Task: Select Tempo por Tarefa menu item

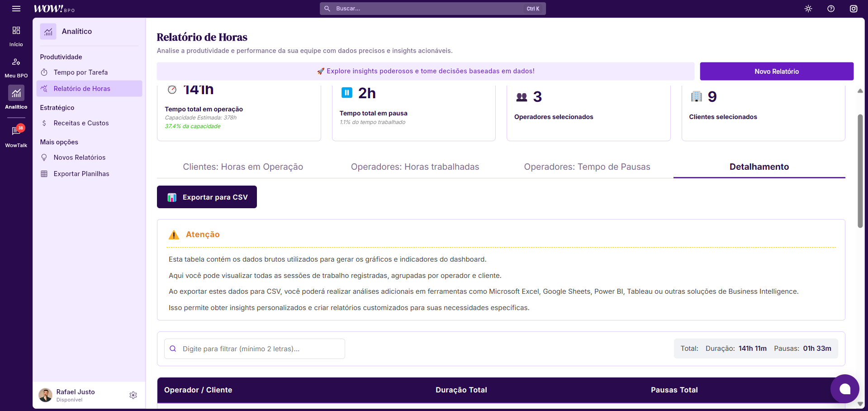Action: pos(81,72)
